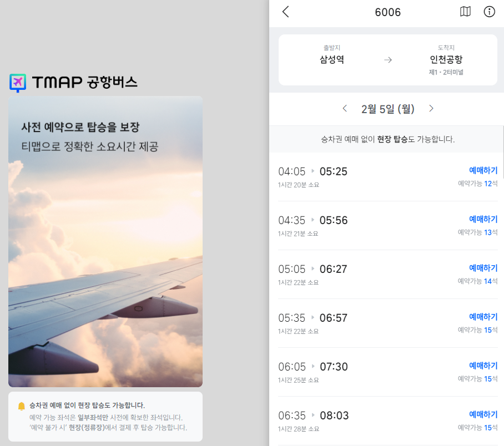Screen dimensions: 504x446
Task: Book the 04:05 bus with 예매하기
Action: [483, 170]
